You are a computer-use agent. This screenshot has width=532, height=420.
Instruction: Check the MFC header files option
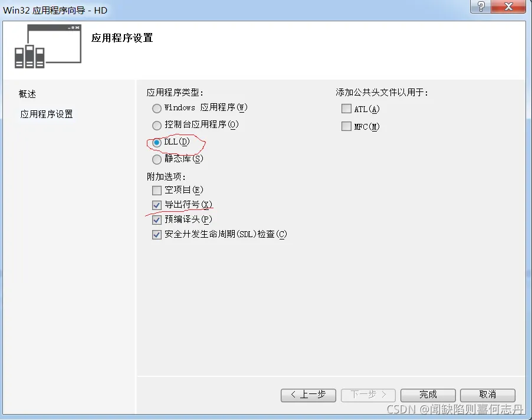coord(346,126)
